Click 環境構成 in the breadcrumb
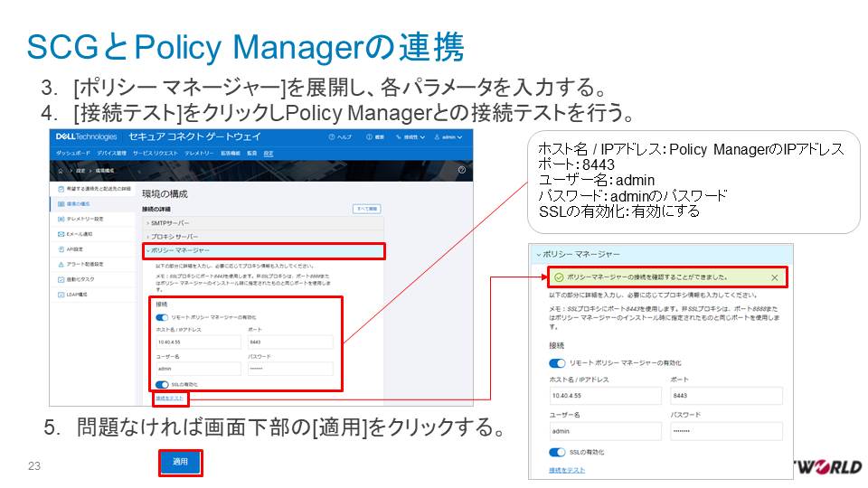This screenshot has height=488, width=868. tap(105, 171)
